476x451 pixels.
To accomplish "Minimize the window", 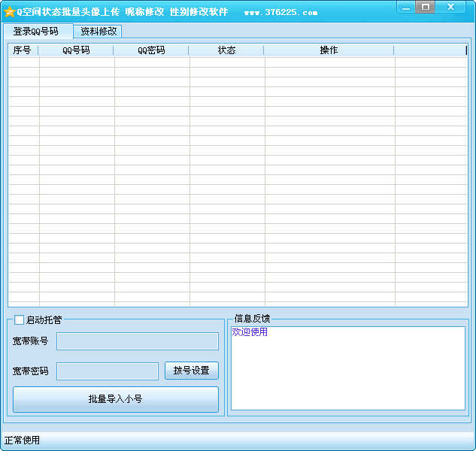I will [x=406, y=8].
